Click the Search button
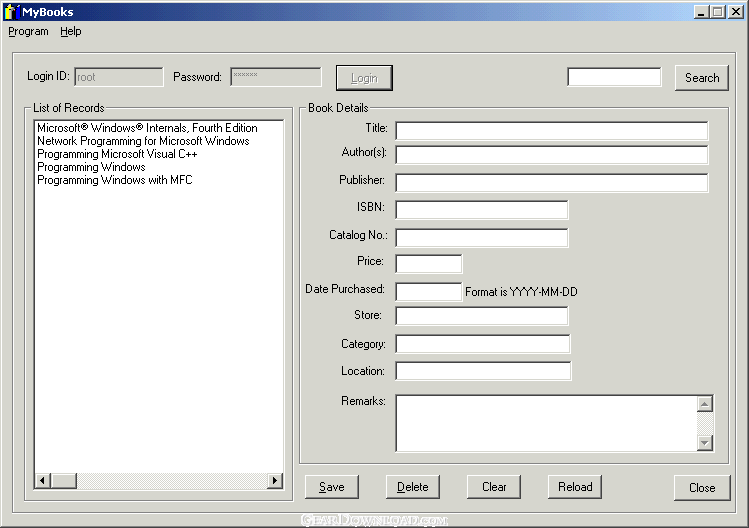The image size is (749, 528). (702, 78)
